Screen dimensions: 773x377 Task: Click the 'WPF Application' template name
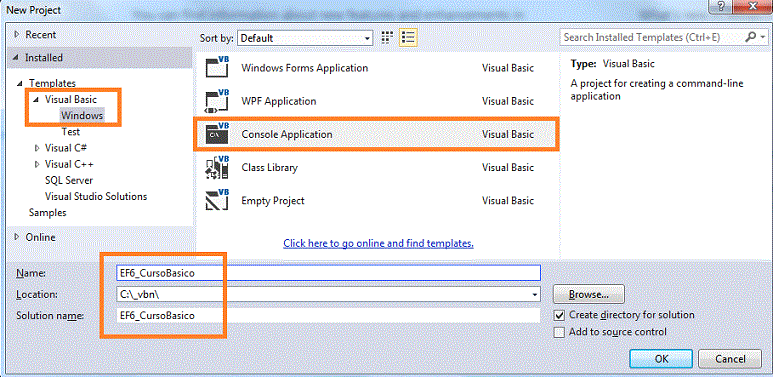pos(279,102)
